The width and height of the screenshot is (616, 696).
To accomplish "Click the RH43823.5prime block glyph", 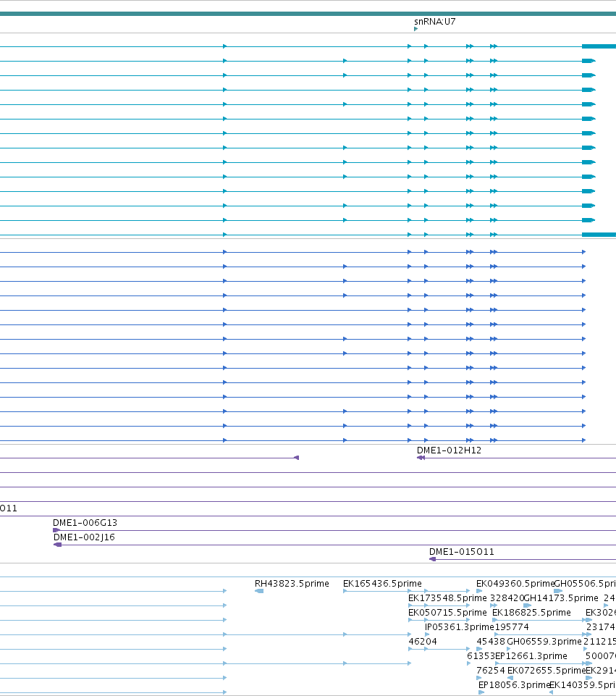I will pos(259,591).
